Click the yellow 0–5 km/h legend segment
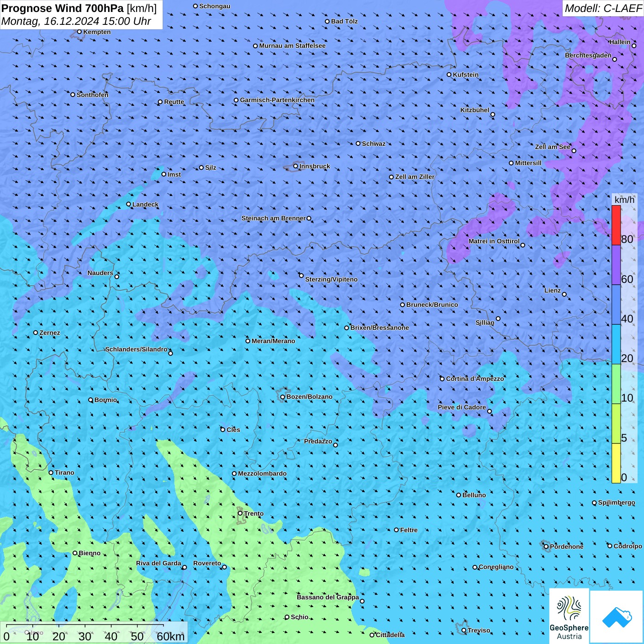The width and height of the screenshot is (644, 644). pos(616,463)
